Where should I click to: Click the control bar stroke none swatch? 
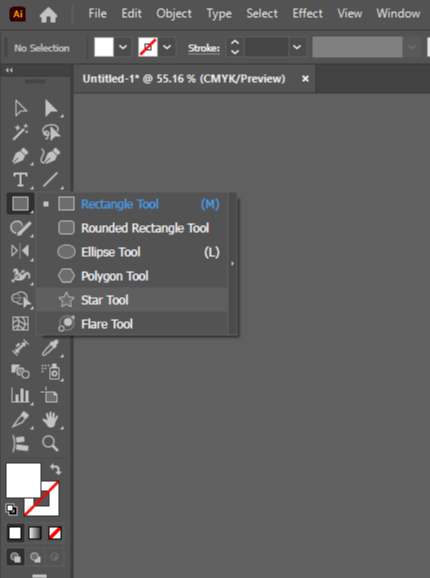(148, 48)
